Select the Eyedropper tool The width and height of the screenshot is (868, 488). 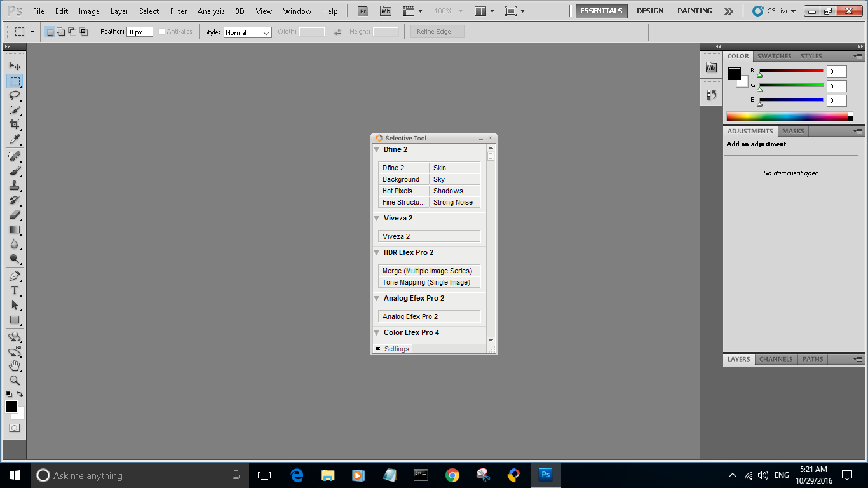[15, 139]
